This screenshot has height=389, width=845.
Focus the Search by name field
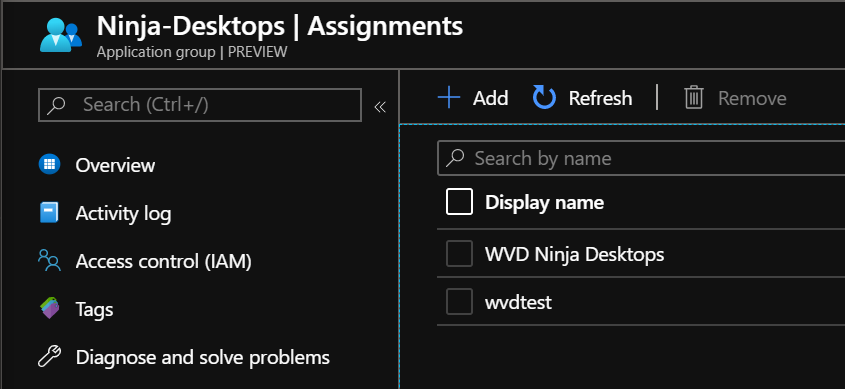click(641, 158)
